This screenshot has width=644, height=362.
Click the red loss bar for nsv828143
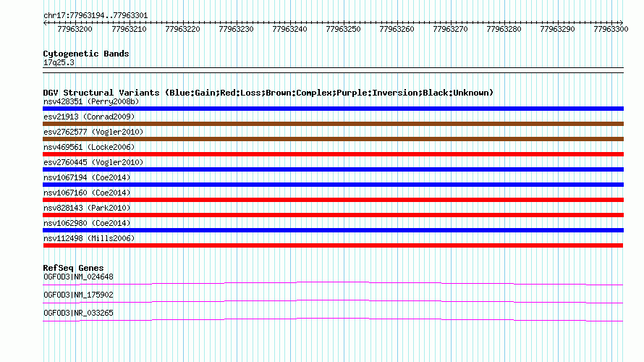tap(333, 215)
